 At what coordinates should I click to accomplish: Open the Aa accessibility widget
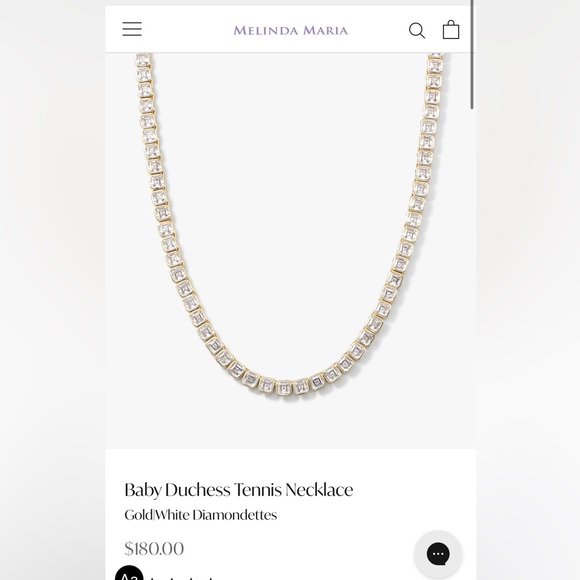129,573
